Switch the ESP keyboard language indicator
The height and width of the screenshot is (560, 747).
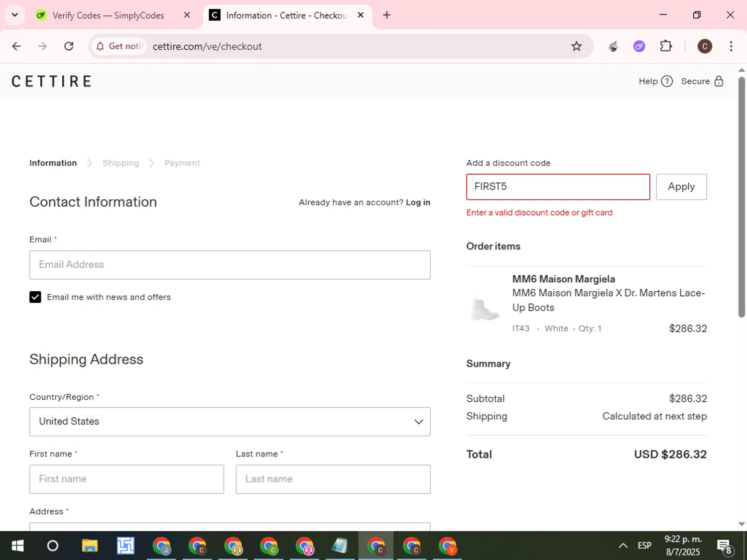(644, 546)
